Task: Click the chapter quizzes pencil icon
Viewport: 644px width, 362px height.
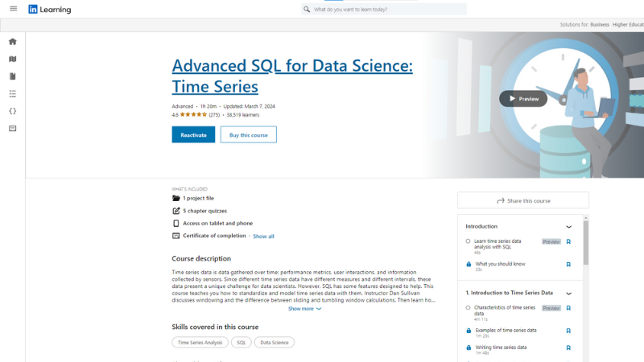Action: [x=176, y=211]
